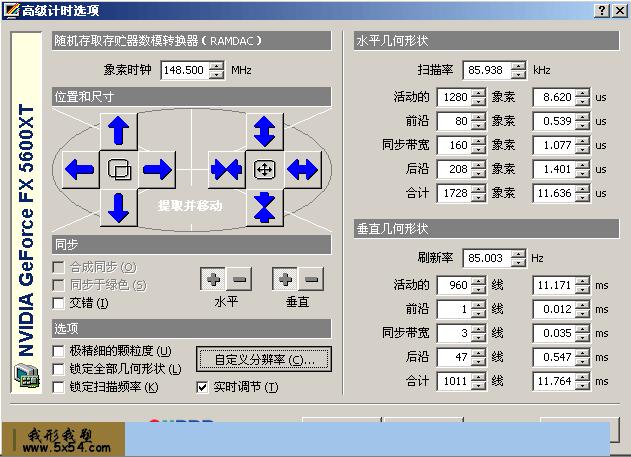
Task: Expand screen vertically with up-down arrow
Action: (x=264, y=131)
